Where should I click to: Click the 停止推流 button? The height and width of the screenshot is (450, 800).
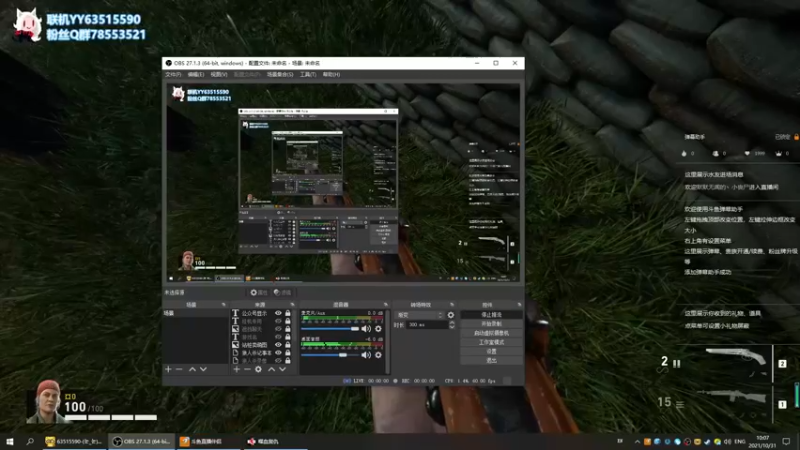(x=491, y=315)
